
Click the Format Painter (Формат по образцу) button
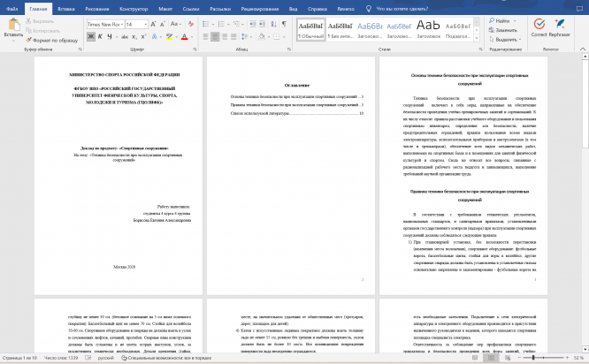tap(52, 40)
